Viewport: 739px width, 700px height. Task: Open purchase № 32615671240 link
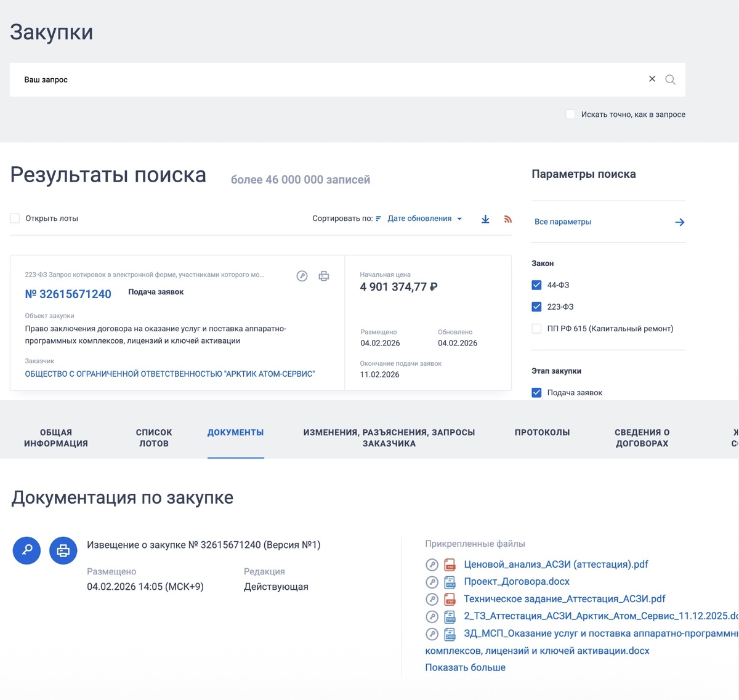pos(68,294)
